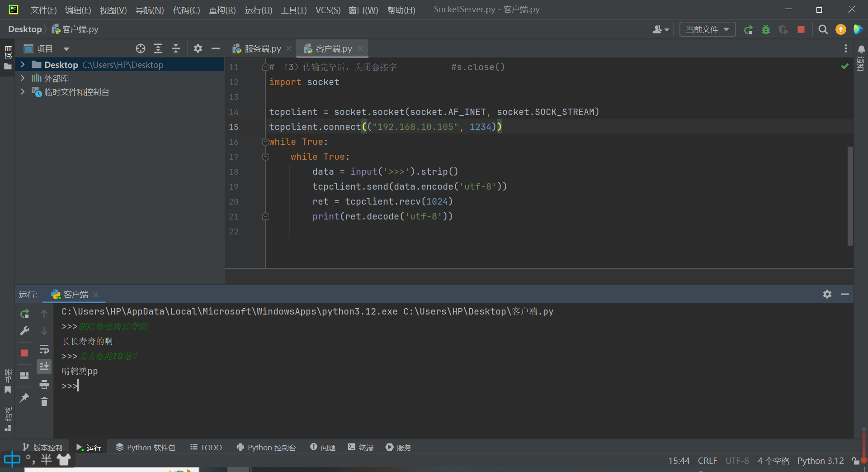Open editor tabs more options menu

[x=846, y=48]
